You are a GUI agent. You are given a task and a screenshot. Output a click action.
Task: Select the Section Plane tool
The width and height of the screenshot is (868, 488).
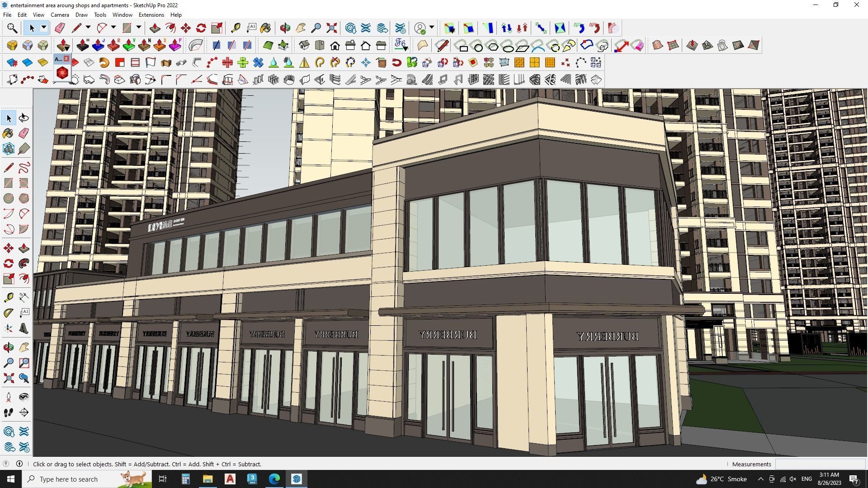pyautogui.click(x=24, y=413)
